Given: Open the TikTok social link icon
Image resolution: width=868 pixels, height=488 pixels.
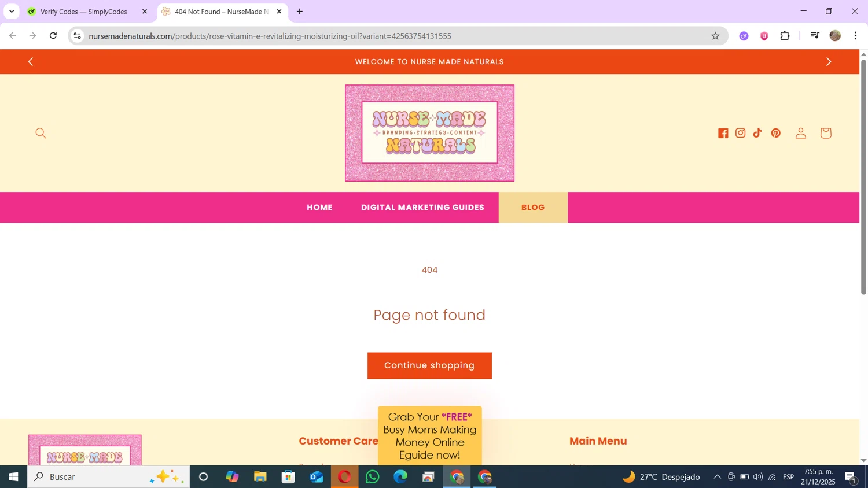Looking at the screenshot, I should point(757,134).
